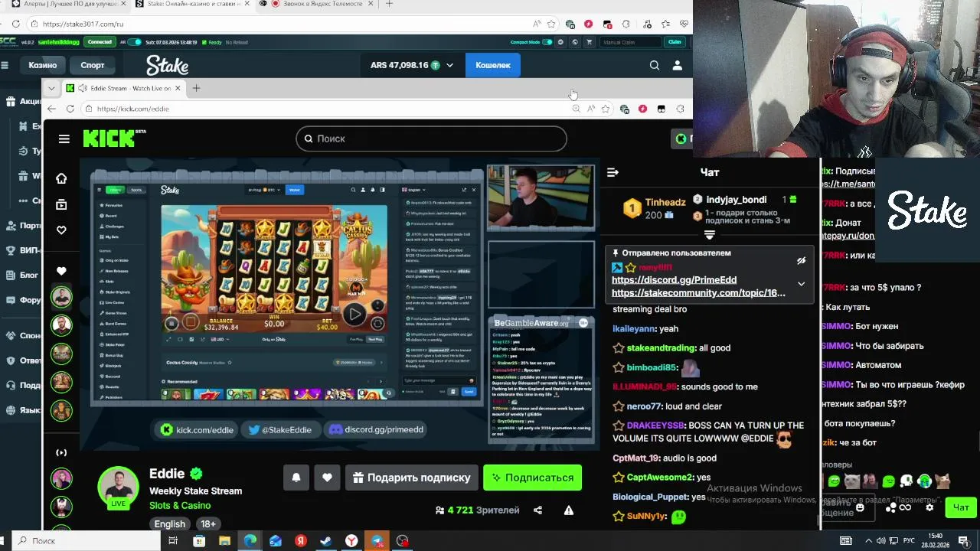Viewport: 980px width, 551px height.
Task: Expand the leaderboard with the down arrow
Action: tap(710, 235)
